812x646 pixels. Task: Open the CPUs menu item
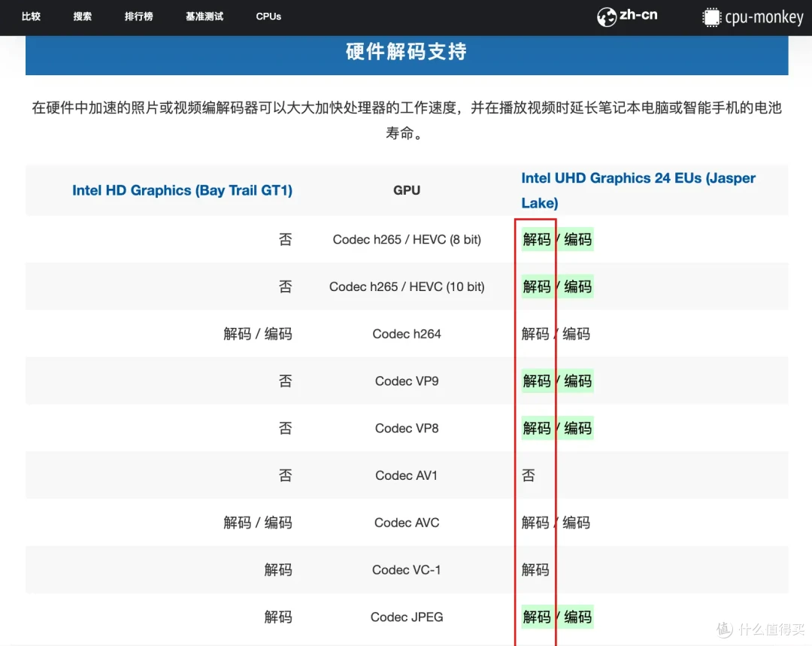pyautogui.click(x=268, y=17)
